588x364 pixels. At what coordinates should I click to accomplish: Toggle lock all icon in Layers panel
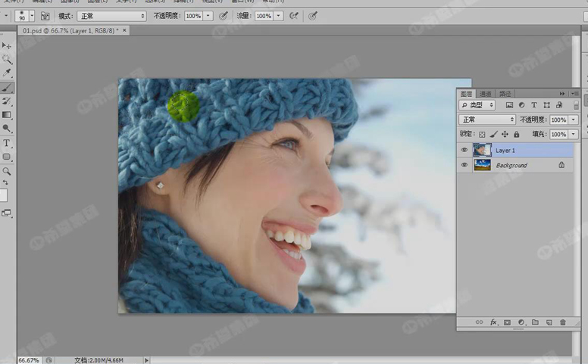click(515, 135)
